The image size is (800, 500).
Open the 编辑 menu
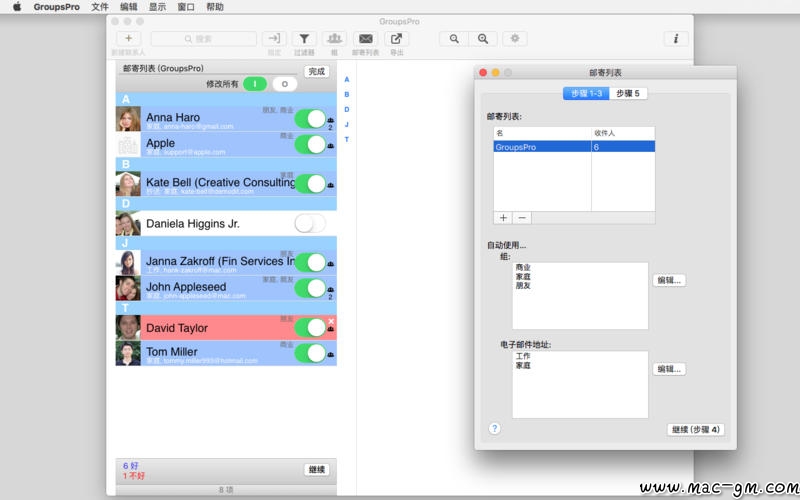tap(129, 7)
